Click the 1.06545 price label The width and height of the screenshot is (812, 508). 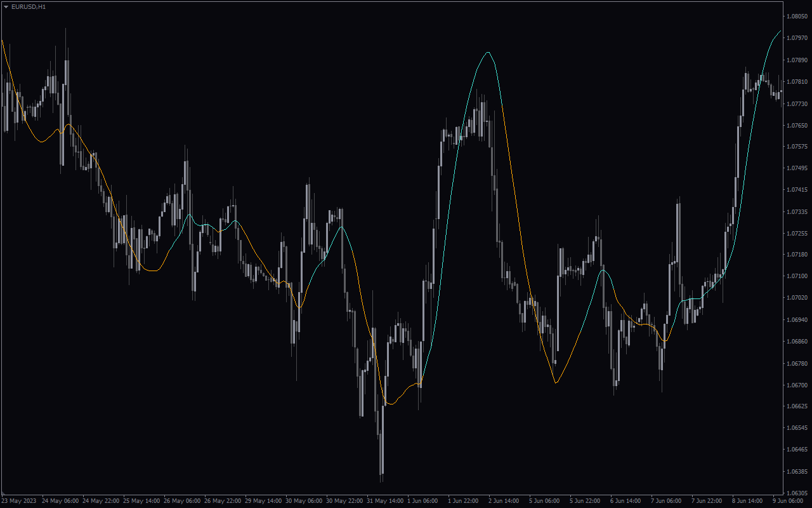pos(797,428)
